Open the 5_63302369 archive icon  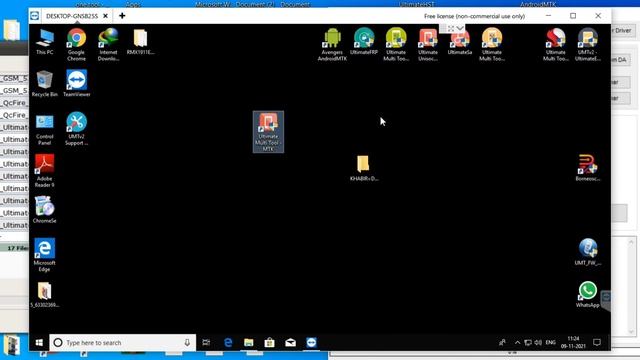44,295
